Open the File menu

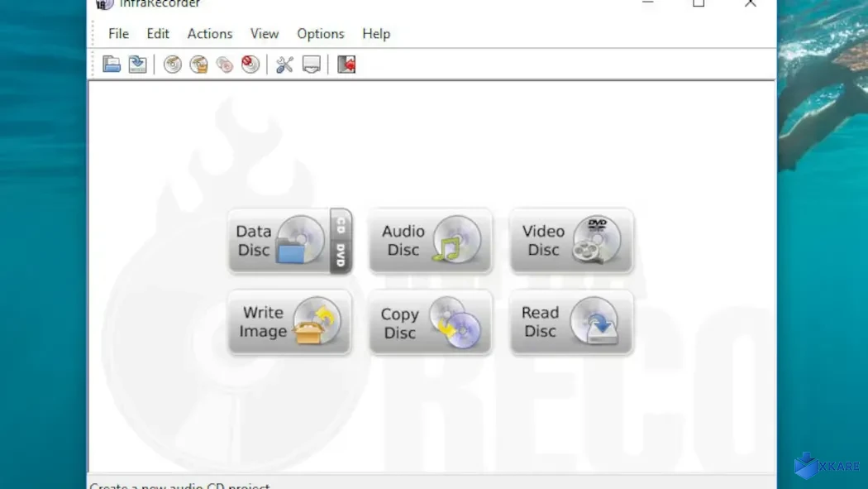(x=118, y=34)
